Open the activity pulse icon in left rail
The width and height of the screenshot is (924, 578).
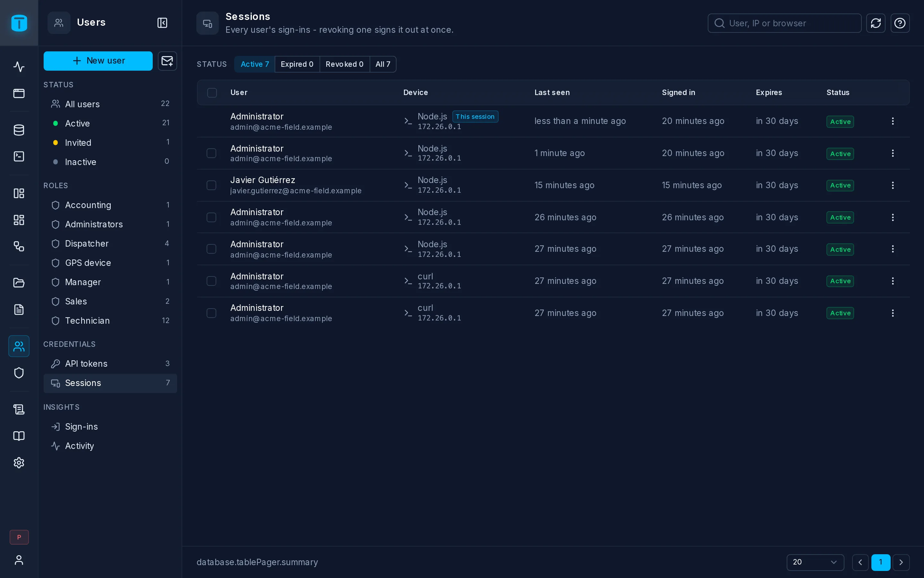tap(19, 67)
